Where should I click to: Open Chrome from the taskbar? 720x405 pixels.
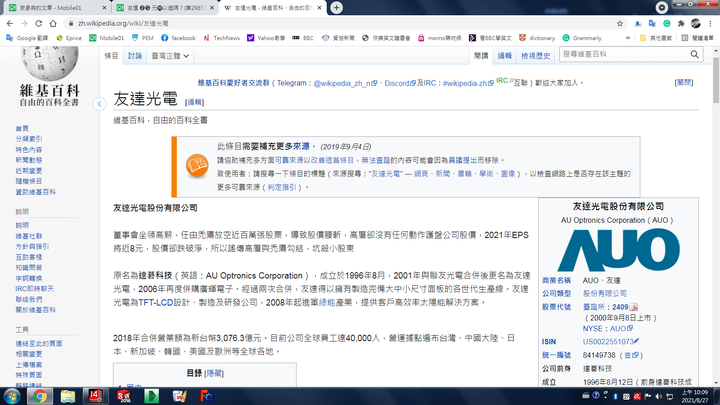click(39, 396)
